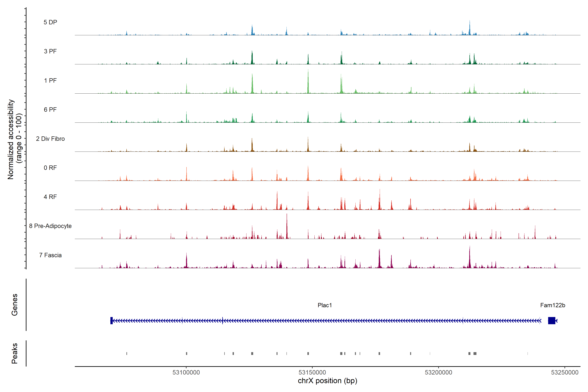The height and width of the screenshot is (392, 588).
Task: Click the 3 PF track label
Action: pyautogui.click(x=50, y=51)
